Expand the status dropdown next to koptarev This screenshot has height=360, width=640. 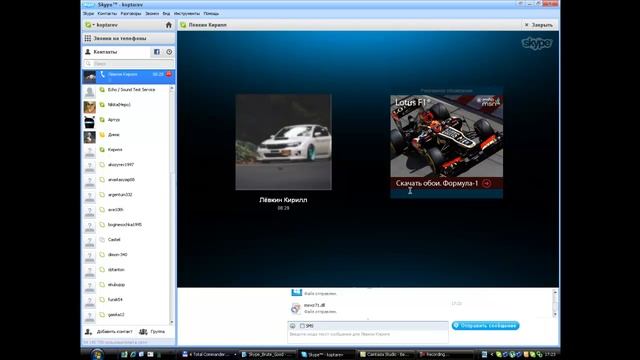94,25
